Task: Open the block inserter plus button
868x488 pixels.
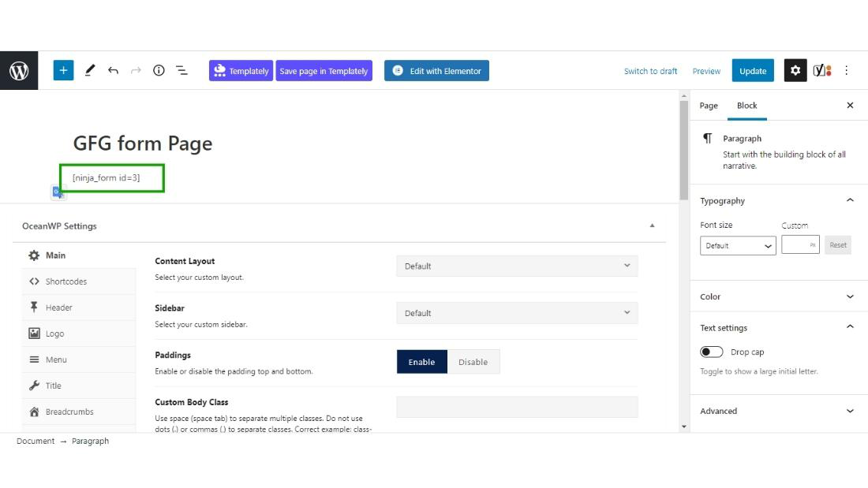Action: (63, 70)
